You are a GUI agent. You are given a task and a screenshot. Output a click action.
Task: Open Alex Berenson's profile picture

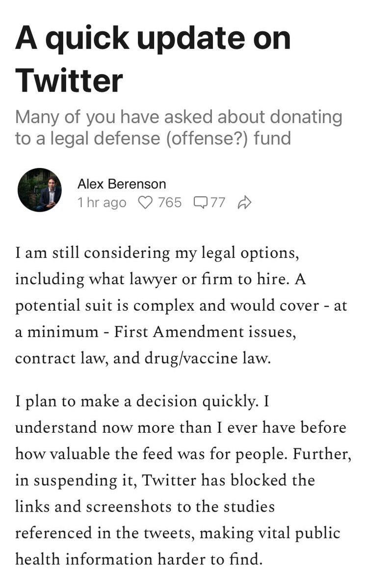(41, 191)
